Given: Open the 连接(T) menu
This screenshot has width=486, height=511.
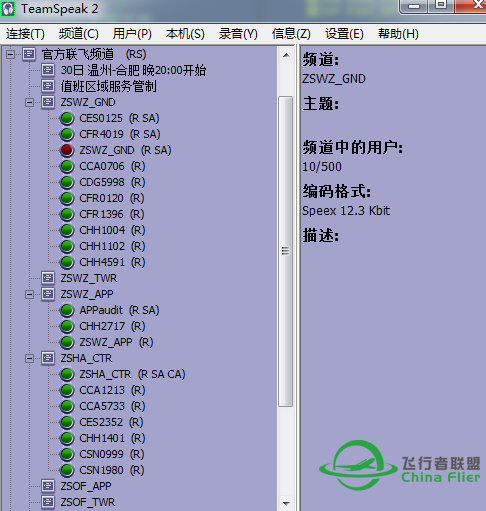Looking at the screenshot, I should click(x=25, y=34).
